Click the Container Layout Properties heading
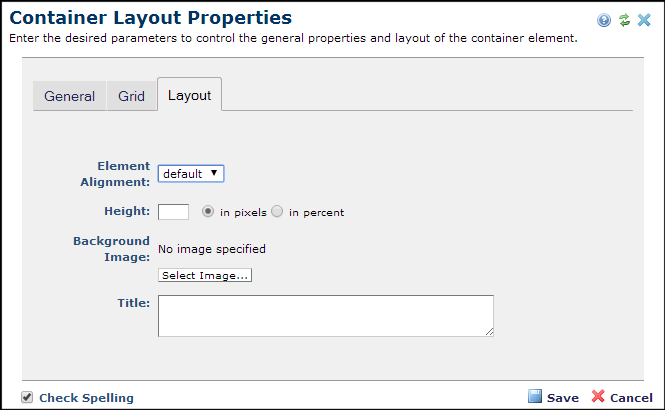This screenshot has width=665, height=410. (x=150, y=18)
